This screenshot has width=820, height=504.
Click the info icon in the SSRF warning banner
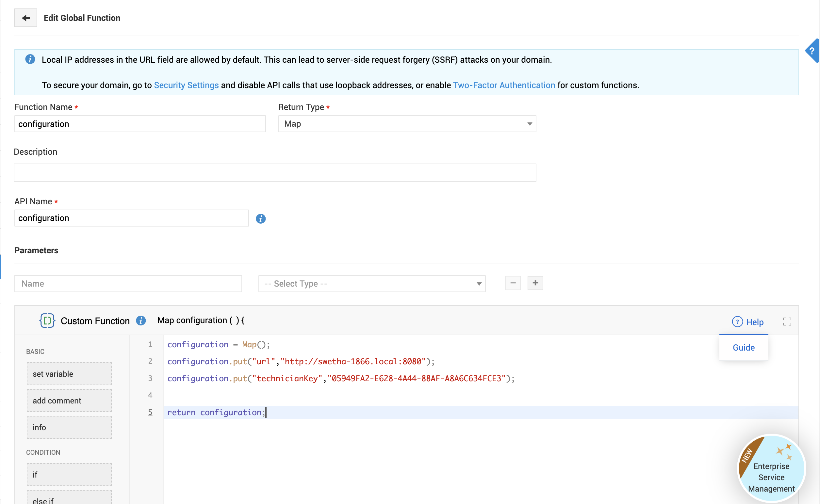tap(30, 59)
